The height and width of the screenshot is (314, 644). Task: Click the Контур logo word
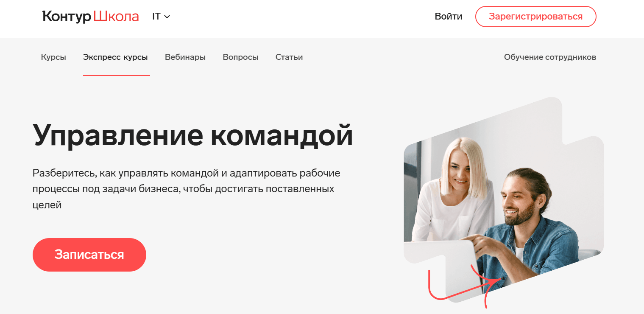coord(67,17)
